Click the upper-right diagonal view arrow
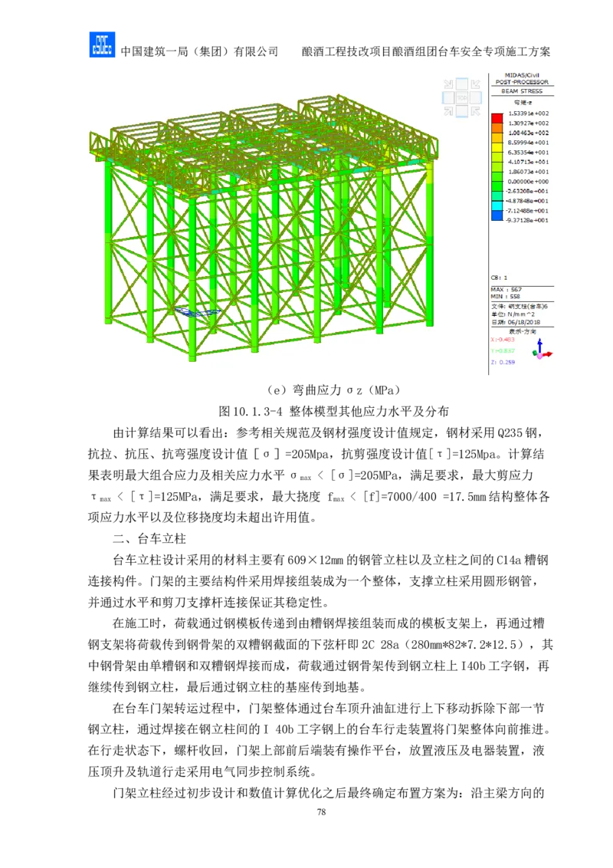Screen dimensions: 613x868 [x=476, y=84]
